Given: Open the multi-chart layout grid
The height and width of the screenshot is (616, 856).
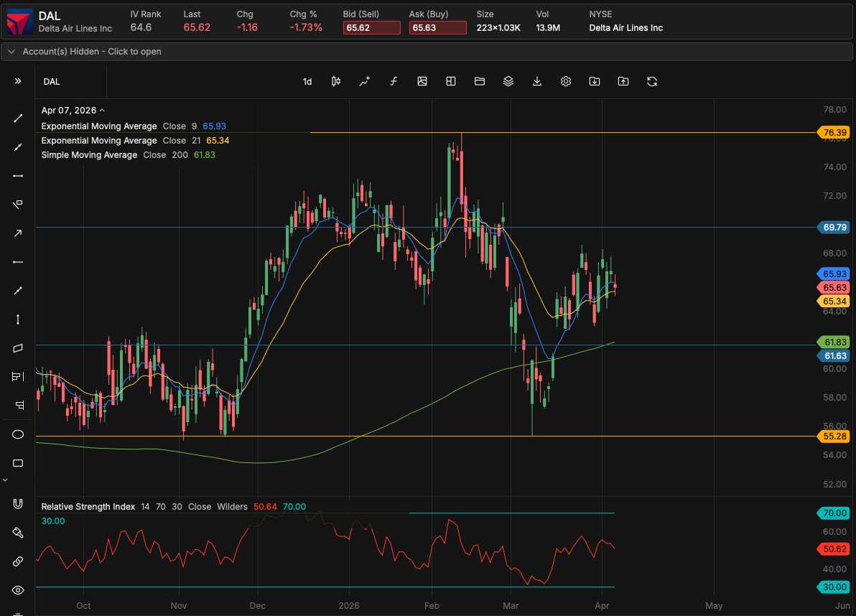Looking at the screenshot, I should (451, 81).
